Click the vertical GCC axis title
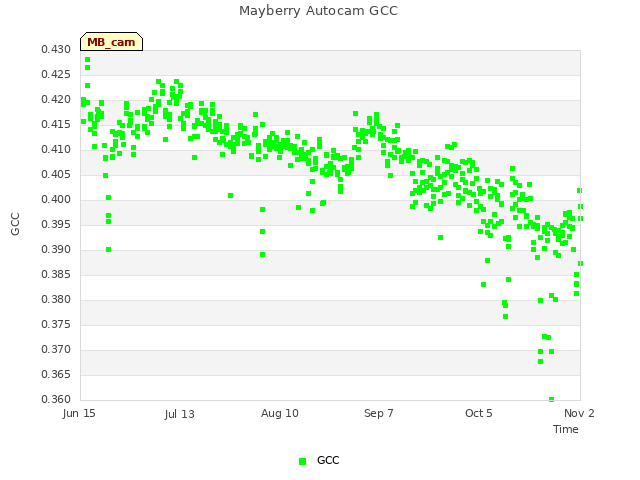640x480 pixels. [15, 224]
